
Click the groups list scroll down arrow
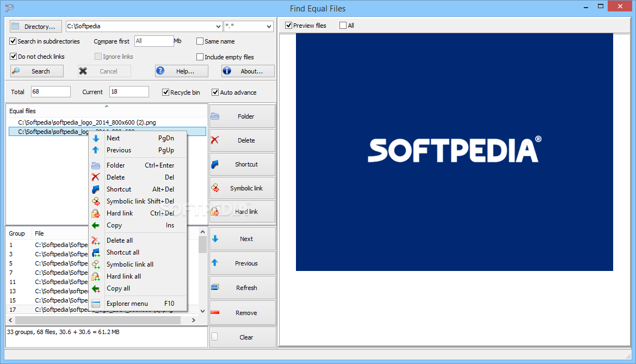tap(202, 311)
